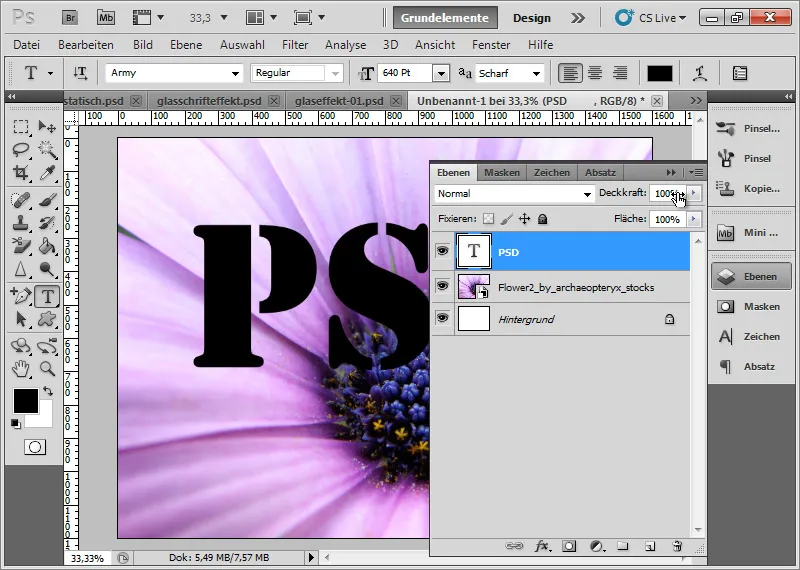The width and height of the screenshot is (800, 570).
Task: Activate the Grundelemente workspace
Action: coord(445,18)
